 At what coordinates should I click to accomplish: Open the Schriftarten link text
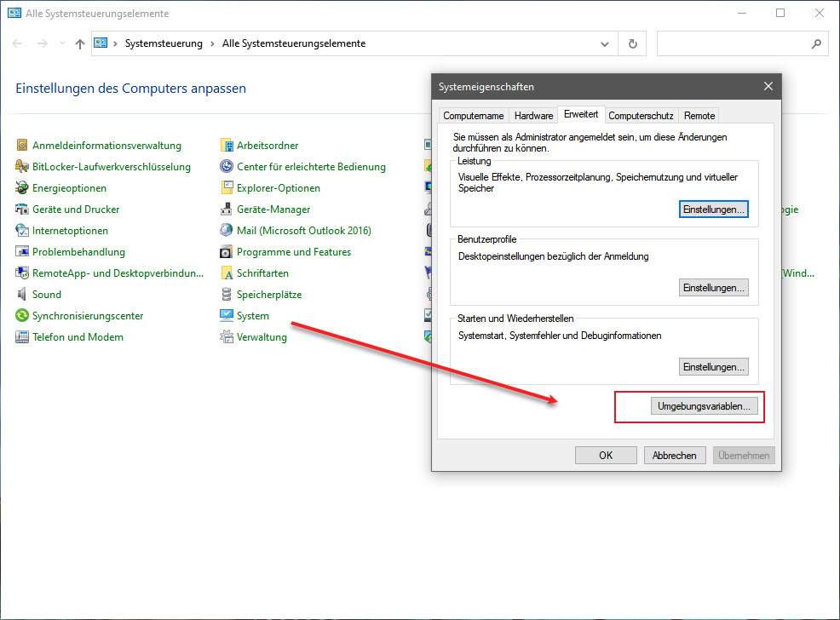[262, 273]
